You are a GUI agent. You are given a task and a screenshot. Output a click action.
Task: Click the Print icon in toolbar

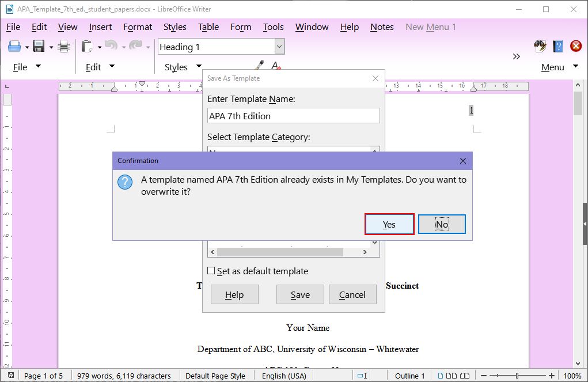click(x=64, y=47)
